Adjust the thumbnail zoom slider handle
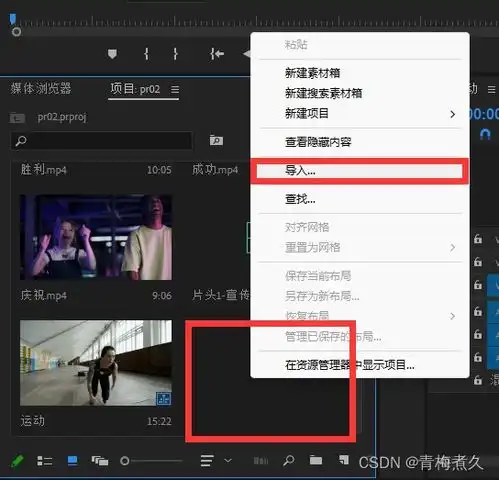 125,461
